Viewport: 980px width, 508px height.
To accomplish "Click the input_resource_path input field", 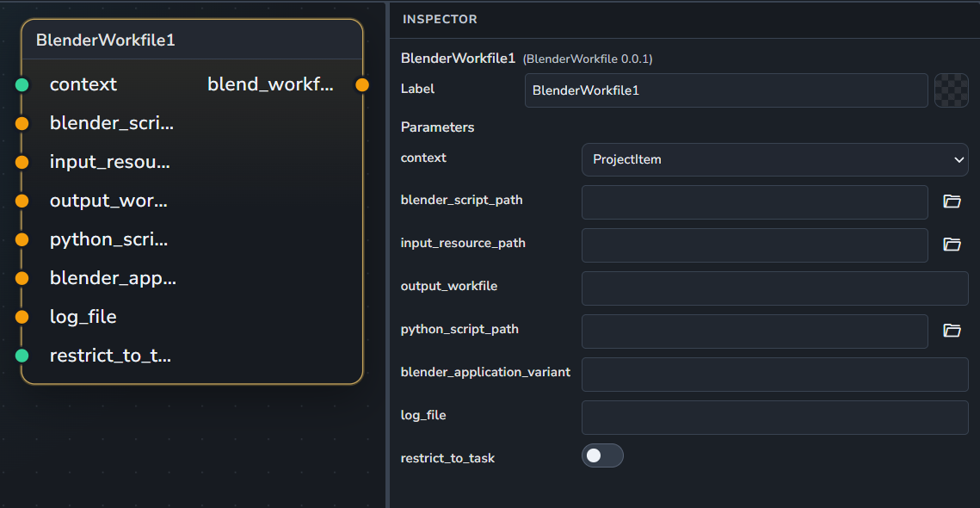I will pyautogui.click(x=755, y=245).
